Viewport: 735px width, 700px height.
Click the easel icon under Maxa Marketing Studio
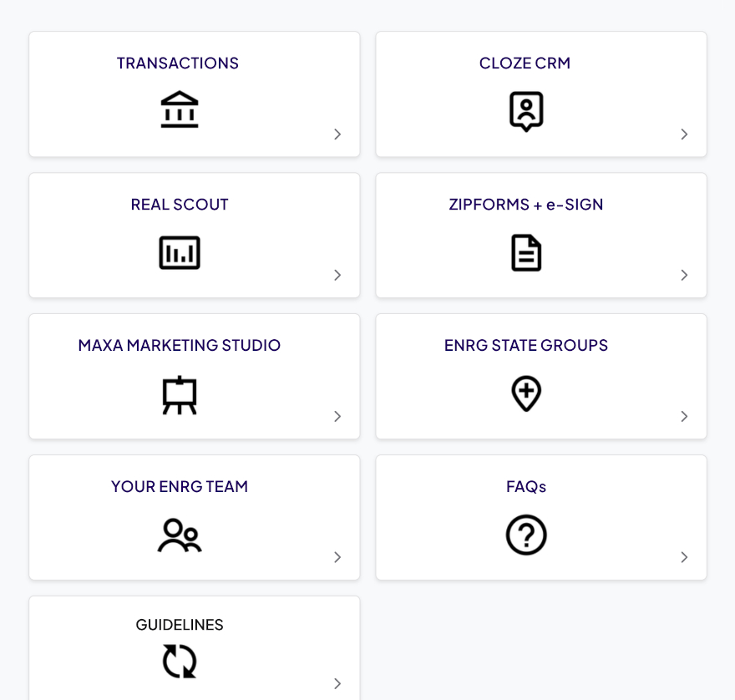click(180, 394)
